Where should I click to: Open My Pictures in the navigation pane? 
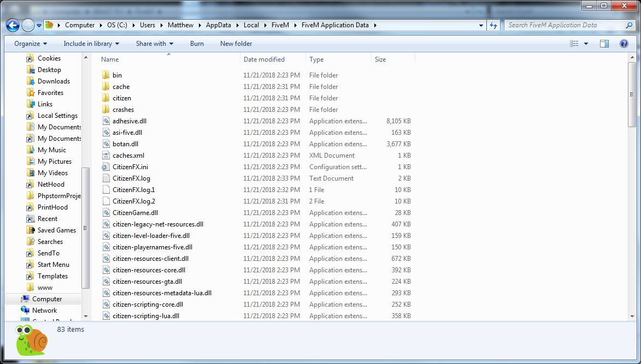54,161
